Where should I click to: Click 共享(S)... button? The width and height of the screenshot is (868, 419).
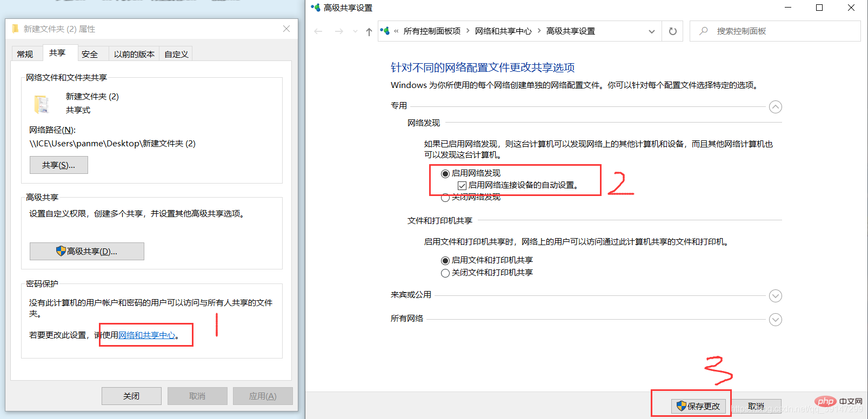tap(59, 165)
